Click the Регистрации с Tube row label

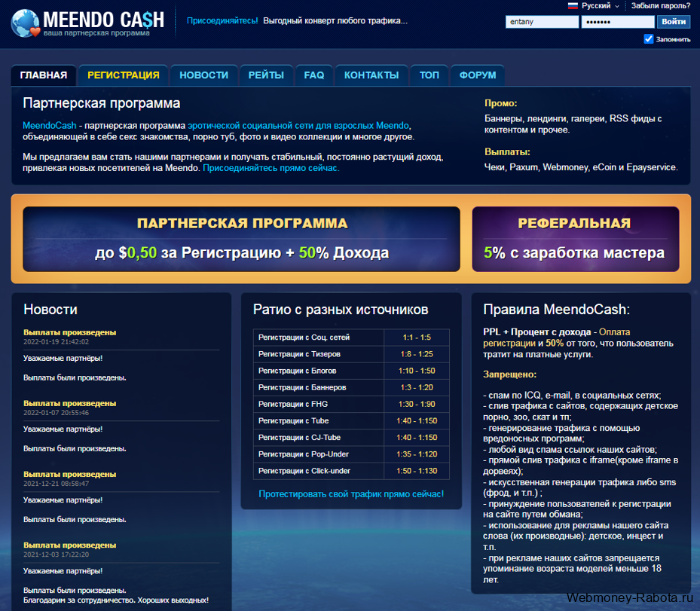[x=293, y=421]
